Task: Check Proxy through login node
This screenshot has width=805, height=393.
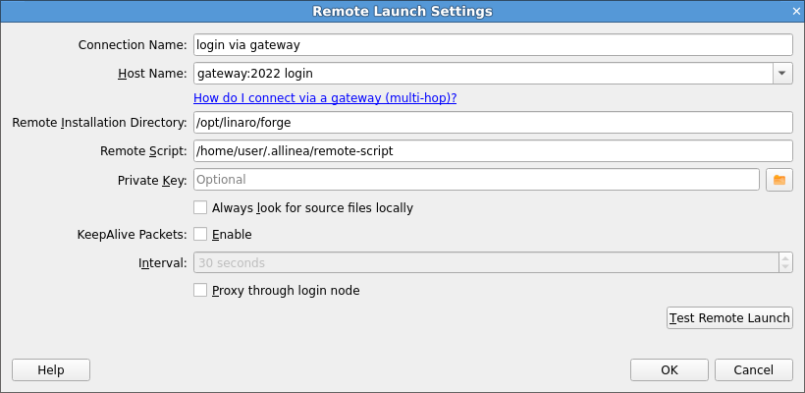Action: [x=200, y=290]
